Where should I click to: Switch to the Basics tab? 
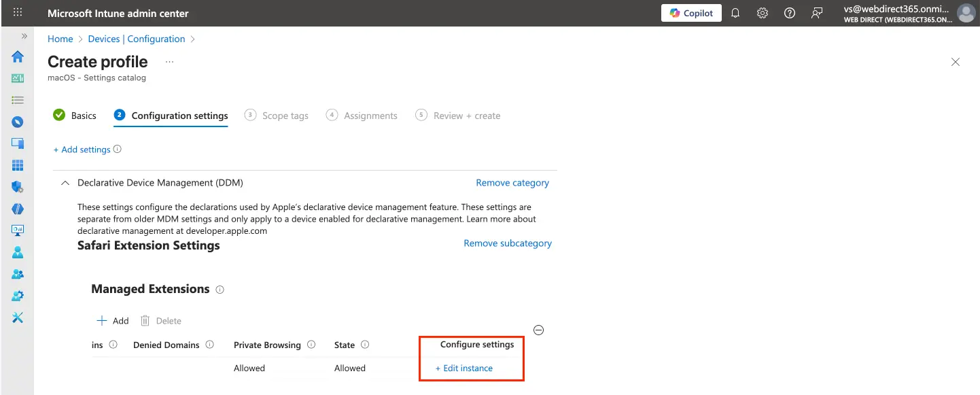[x=83, y=115]
